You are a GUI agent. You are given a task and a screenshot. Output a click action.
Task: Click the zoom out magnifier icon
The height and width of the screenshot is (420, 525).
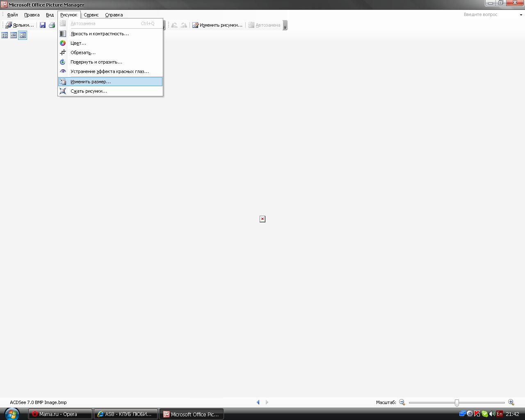pyautogui.click(x=402, y=402)
